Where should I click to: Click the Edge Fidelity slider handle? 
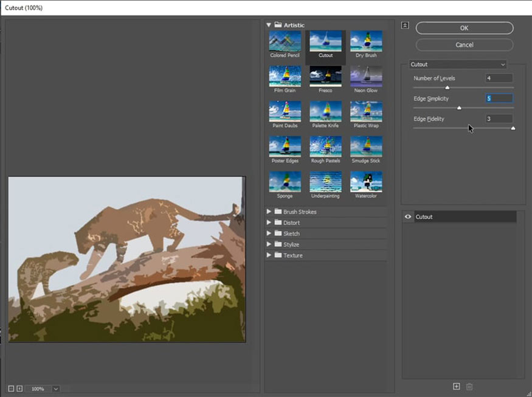pyautogui.click(x=513, y=128)
